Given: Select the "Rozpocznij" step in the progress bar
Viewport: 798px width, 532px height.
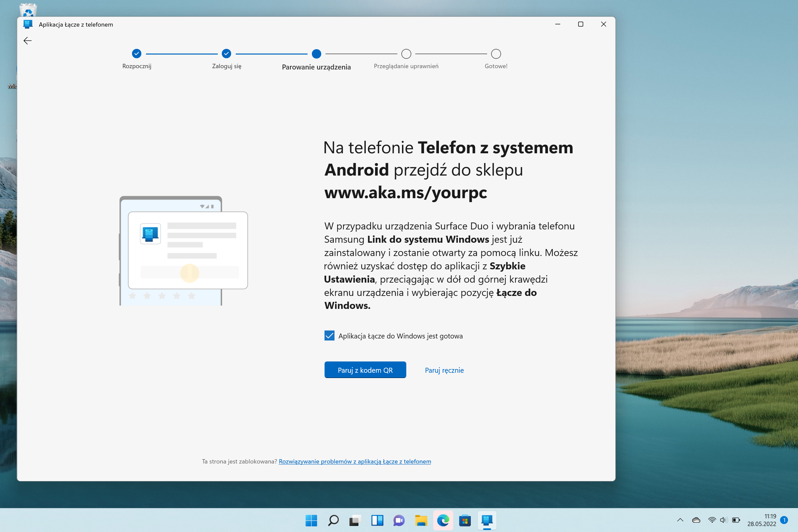Looking at the screenshot, I should pos(136,54).
